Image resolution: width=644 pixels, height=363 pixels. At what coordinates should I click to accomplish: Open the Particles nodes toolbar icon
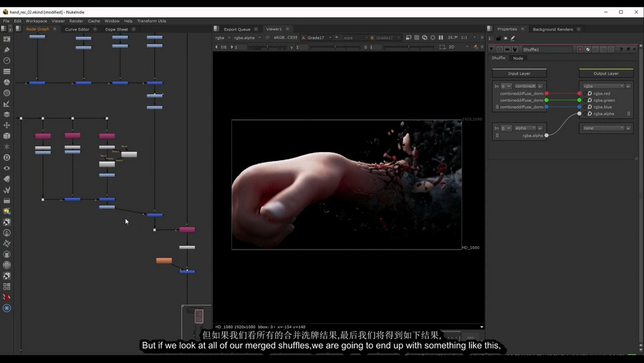click(6, 146)
